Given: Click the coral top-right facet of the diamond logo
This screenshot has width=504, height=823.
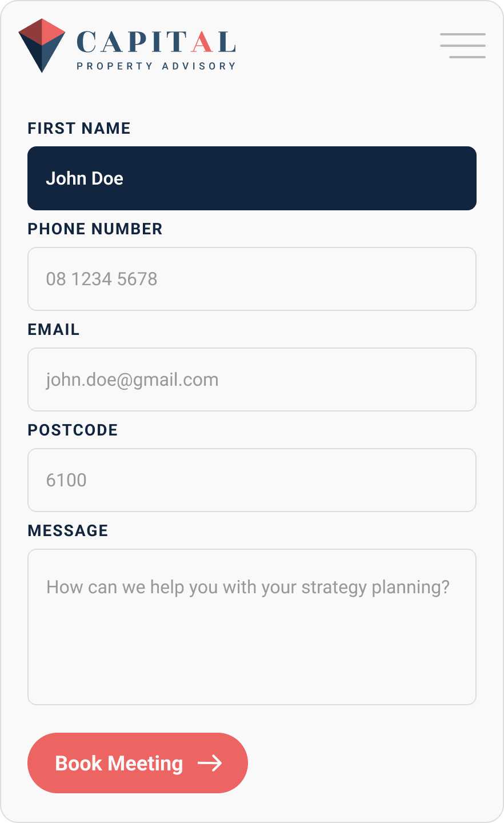Looking at the screenshot, I should pyautogui.click(x=53, y=31).
